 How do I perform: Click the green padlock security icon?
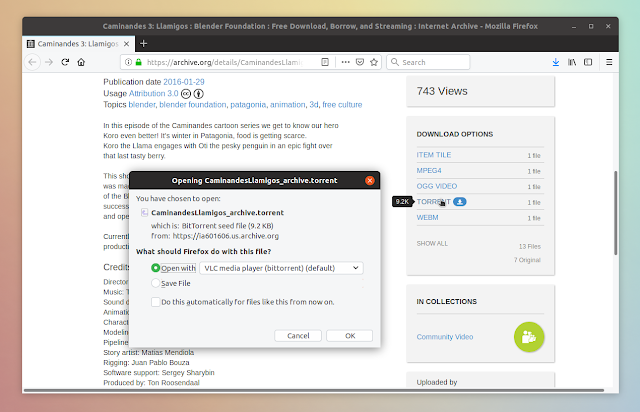139,62
